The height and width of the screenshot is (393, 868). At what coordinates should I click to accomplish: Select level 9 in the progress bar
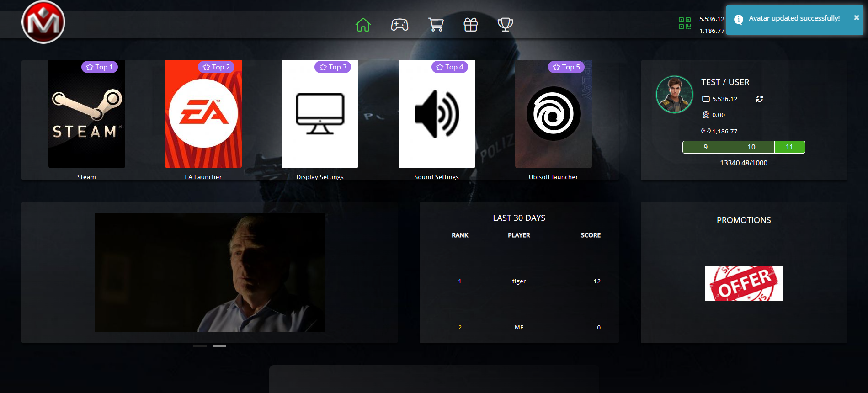tap(706, 147)
